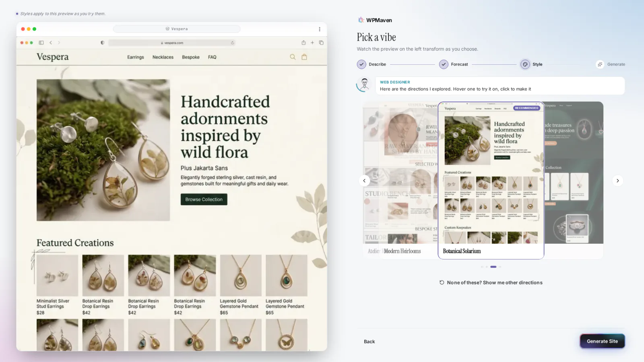Click the share icon in preview browser toolbar
Screen dimensions: 644x362
tap(303, 43)
